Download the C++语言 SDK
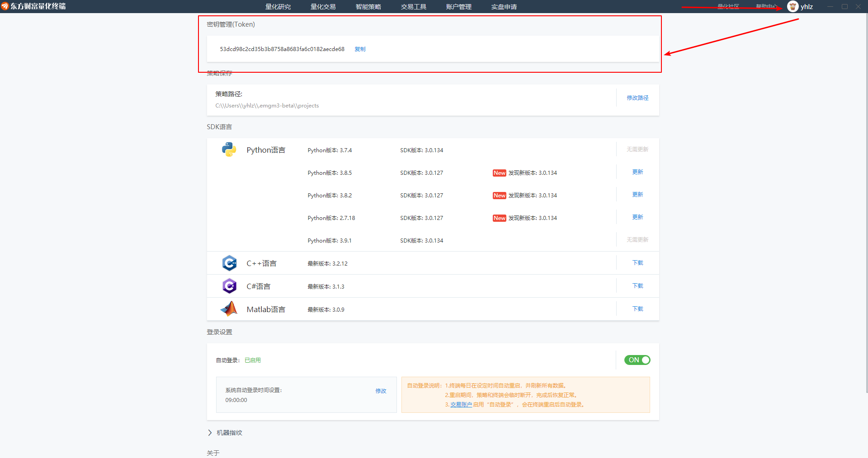The width and height of the screenshot is (868, 458). [x=637, y=263]
